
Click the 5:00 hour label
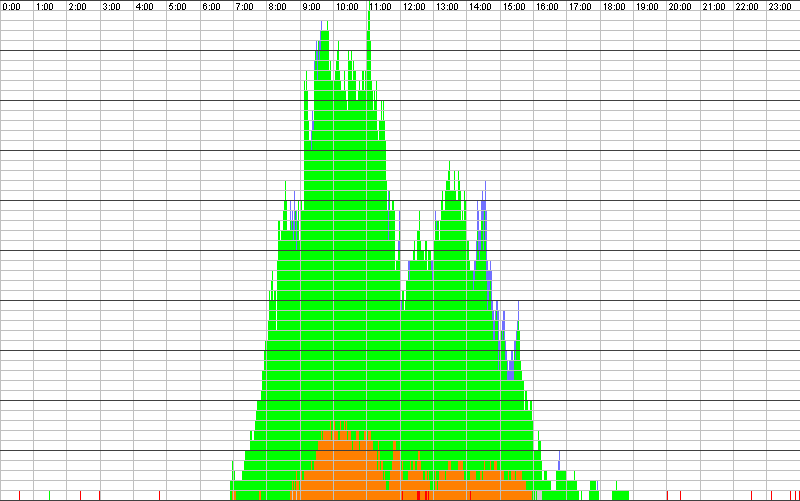pyautogui.click(x=178, y=7)
